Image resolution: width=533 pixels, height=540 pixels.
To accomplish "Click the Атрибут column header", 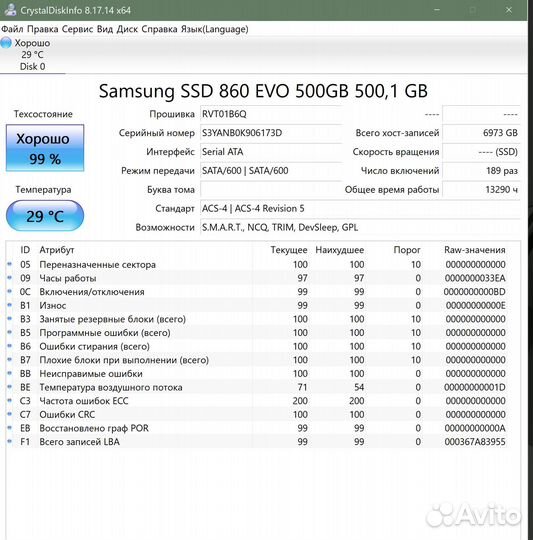I will click(57, 250).
